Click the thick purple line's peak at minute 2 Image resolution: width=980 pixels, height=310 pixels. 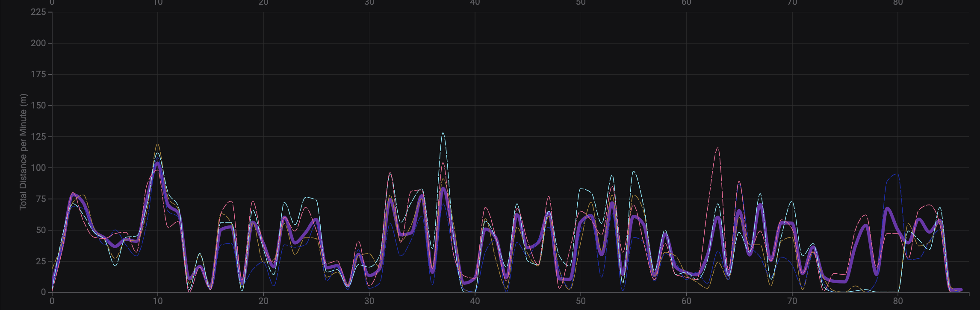(x=74, y=194)
